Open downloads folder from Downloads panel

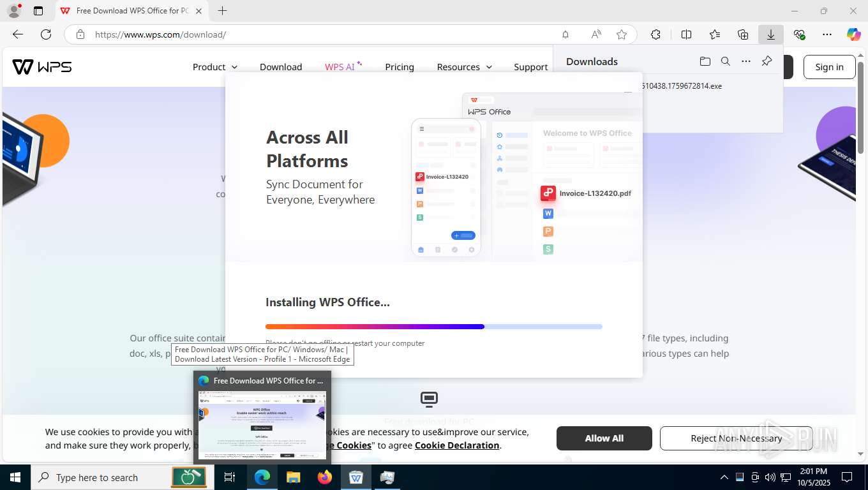tap(705, 61)
